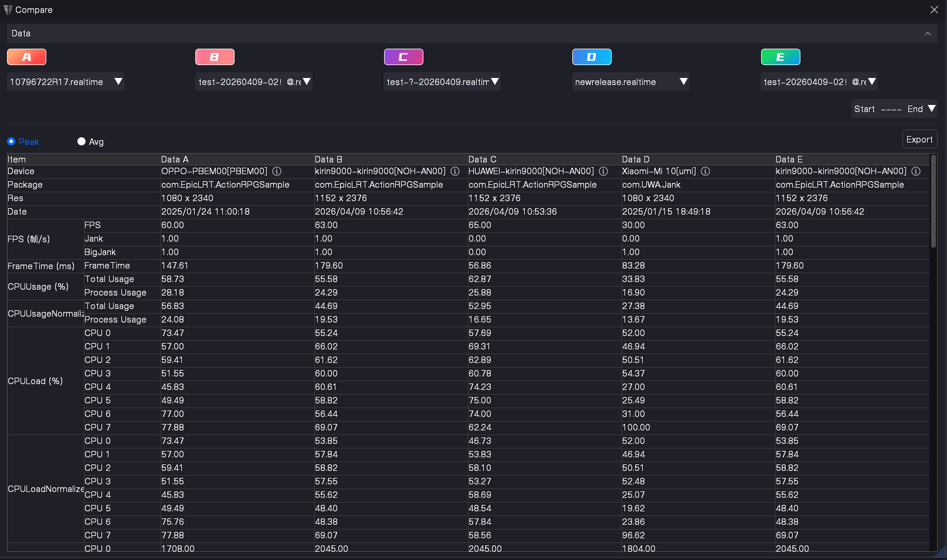Click the green Data E badge

780,57
